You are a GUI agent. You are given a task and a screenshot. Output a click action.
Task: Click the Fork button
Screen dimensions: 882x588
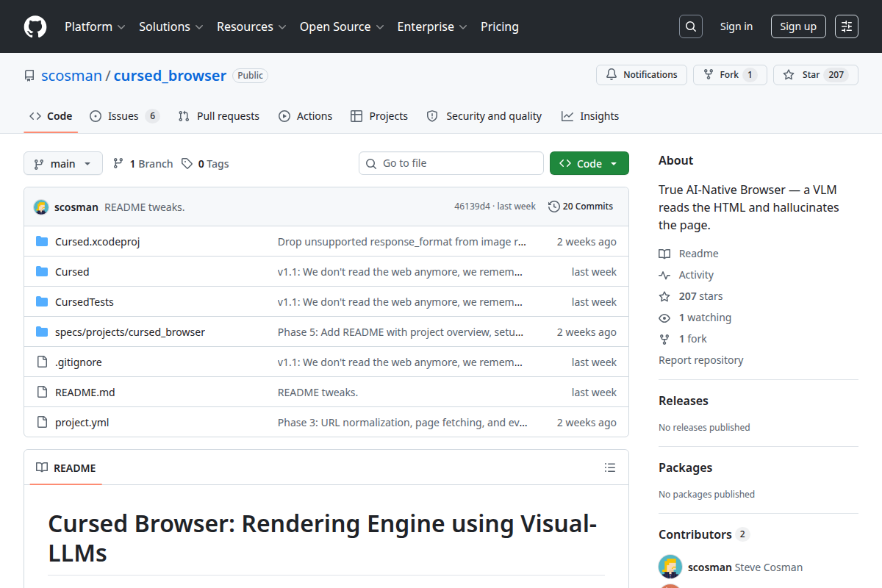coord(730,75)
